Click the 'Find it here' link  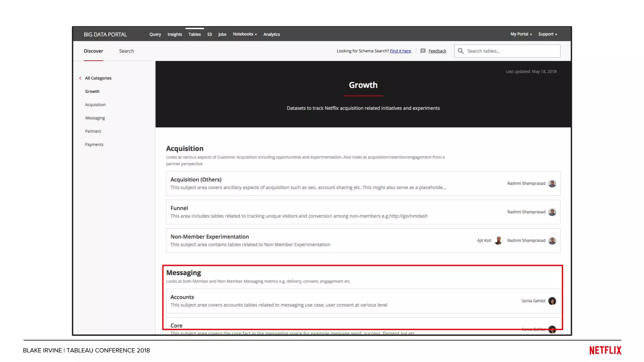tap(400, 51)
